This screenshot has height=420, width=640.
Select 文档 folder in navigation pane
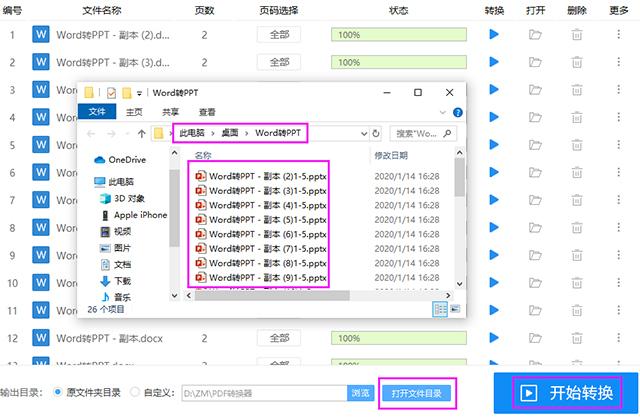[x=116, y=264]
